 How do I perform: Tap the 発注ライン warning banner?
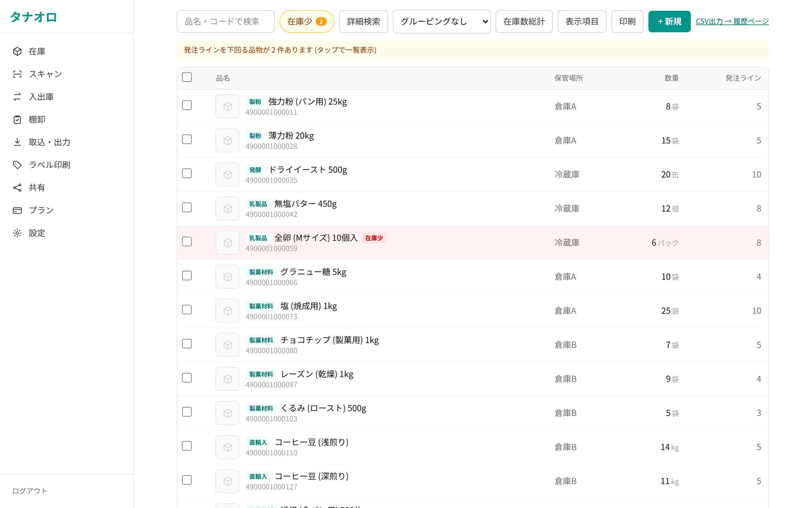pos(473,50)
